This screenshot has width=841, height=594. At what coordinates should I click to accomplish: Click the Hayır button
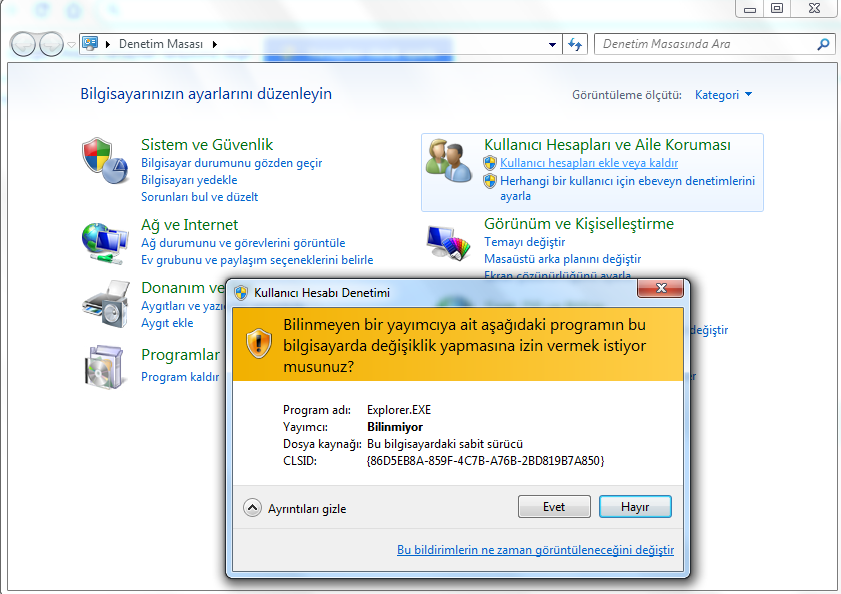[x=635, y=507]
